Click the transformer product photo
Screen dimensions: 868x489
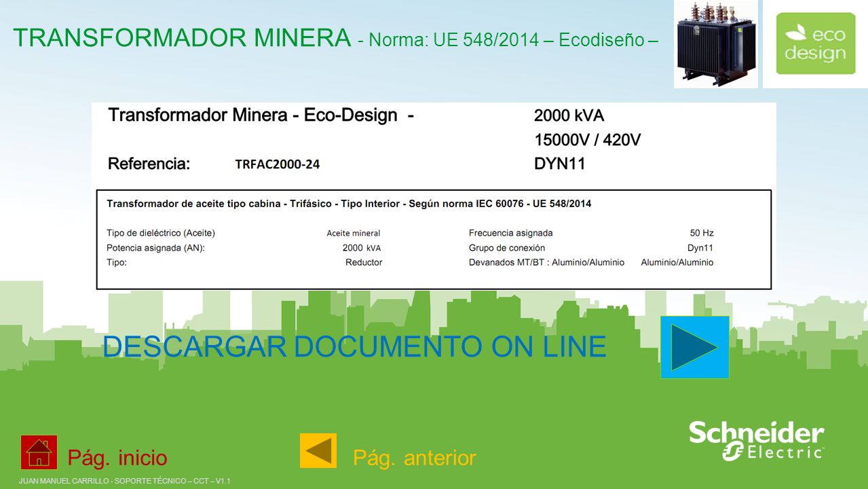[x=715, y=43]
